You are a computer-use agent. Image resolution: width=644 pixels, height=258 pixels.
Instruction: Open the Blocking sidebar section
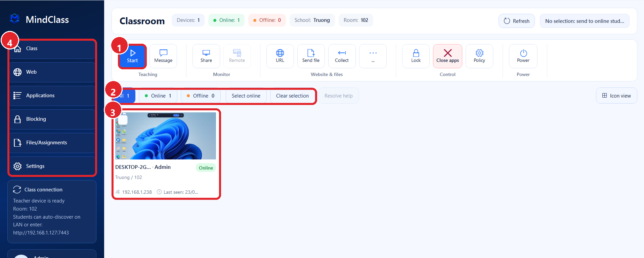[x=52, y=119]
